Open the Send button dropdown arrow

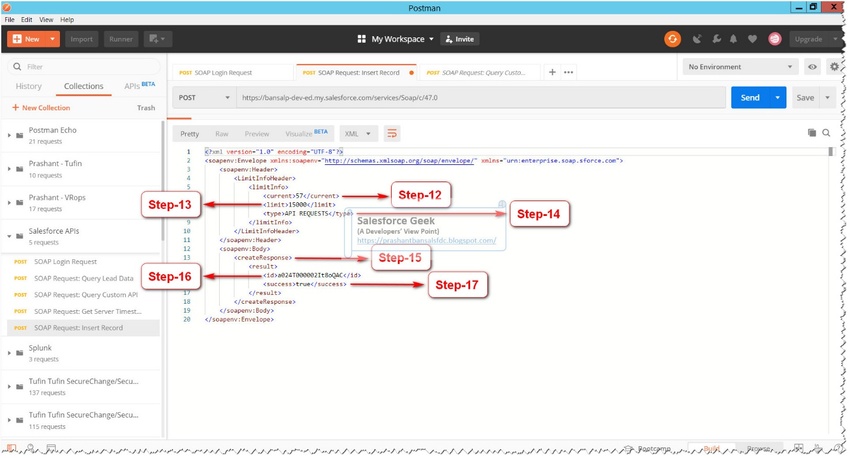click(x=777, y=98)
